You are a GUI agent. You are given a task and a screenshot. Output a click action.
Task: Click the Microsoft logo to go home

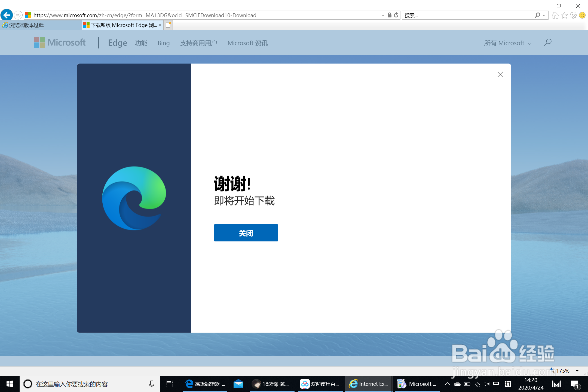60,42
